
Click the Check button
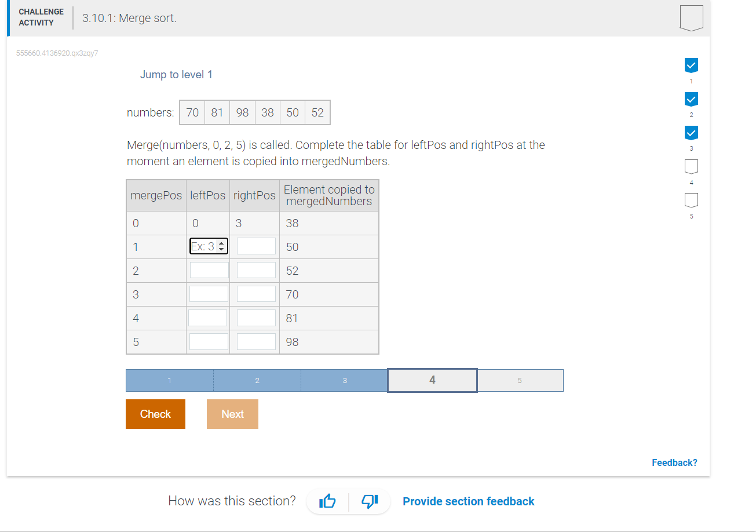point(155,414)
